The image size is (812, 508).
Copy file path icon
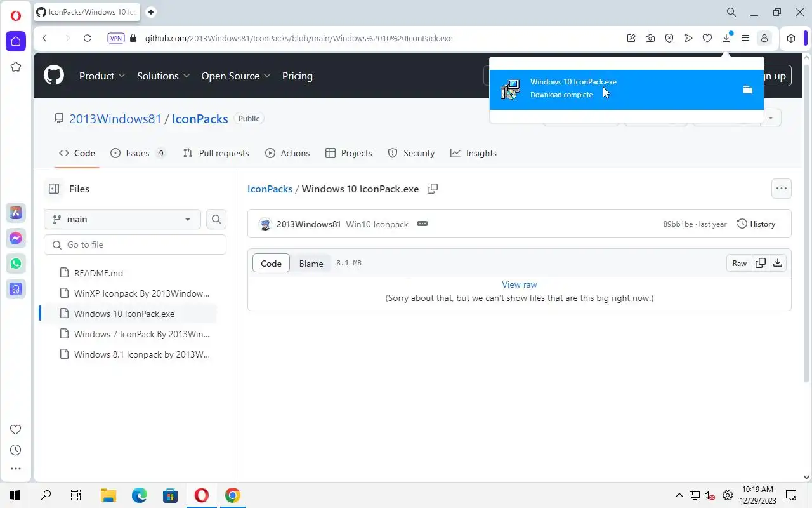tap(433, 189)
